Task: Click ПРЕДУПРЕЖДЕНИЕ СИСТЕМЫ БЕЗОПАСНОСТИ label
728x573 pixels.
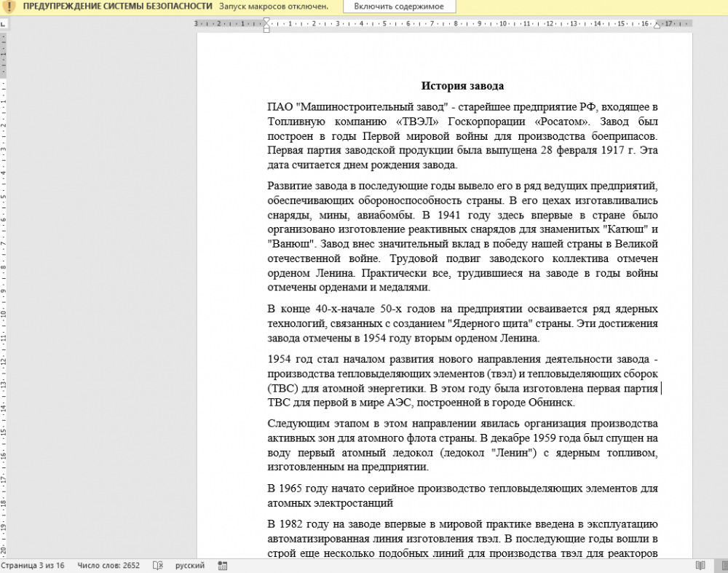Action: (117, 7)
